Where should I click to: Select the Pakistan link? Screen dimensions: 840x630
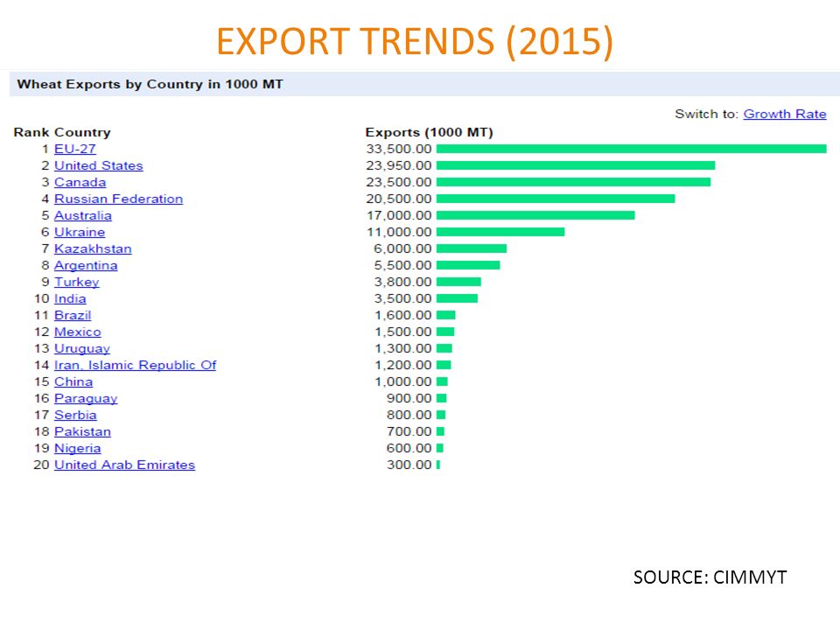click(82, 431)
